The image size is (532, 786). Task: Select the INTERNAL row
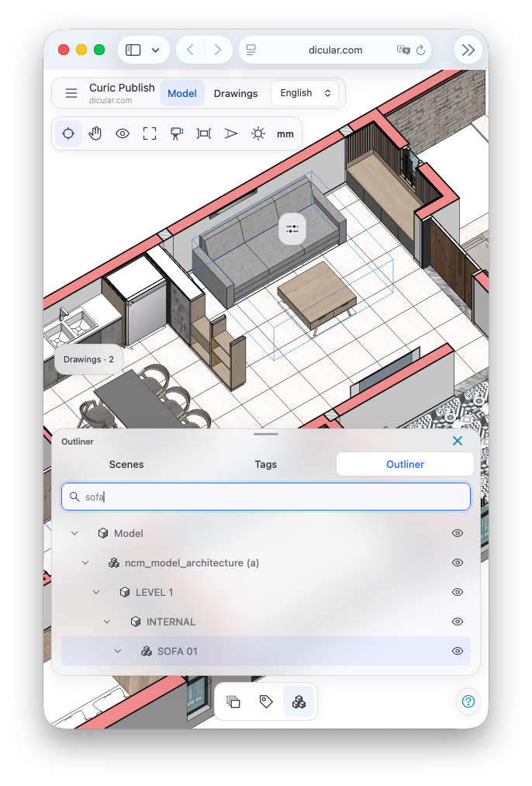point(266,622)
